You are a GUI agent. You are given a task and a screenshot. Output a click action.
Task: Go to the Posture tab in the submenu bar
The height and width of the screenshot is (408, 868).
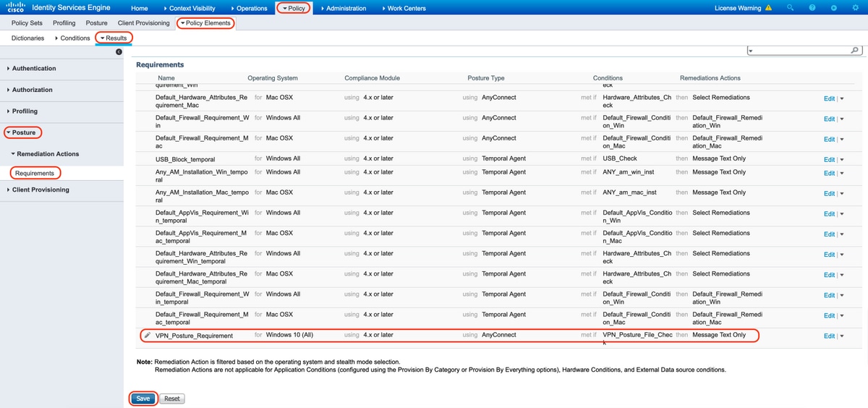click(96, 23)
